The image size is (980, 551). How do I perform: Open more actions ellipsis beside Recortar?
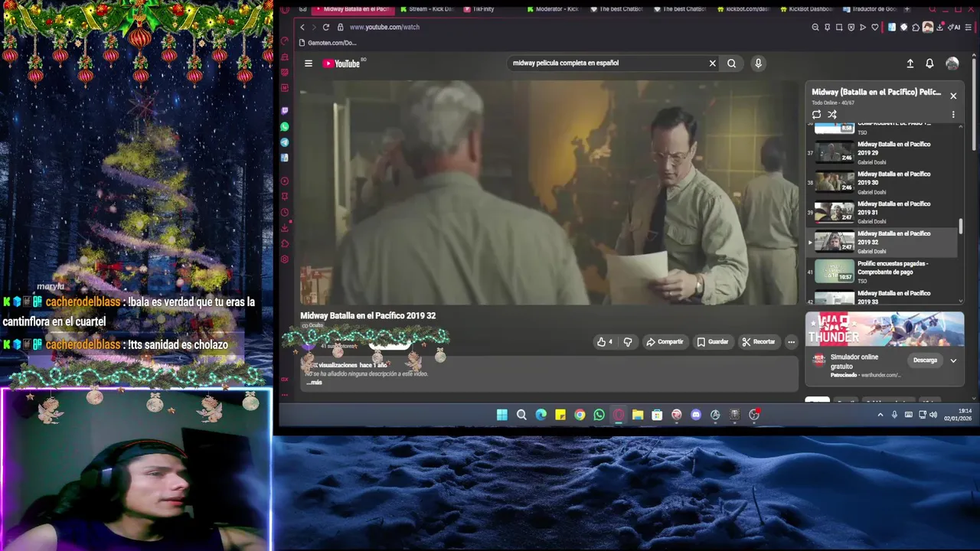[791, 342]
